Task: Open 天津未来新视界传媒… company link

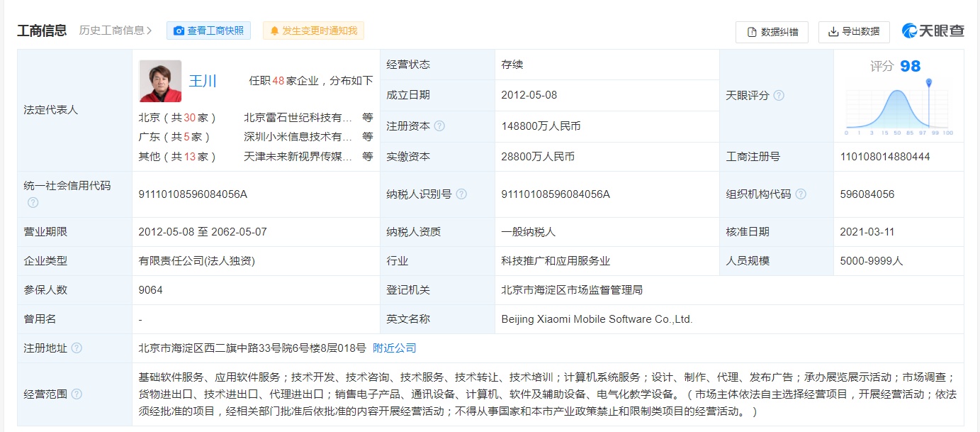Action: click(298, 156)
